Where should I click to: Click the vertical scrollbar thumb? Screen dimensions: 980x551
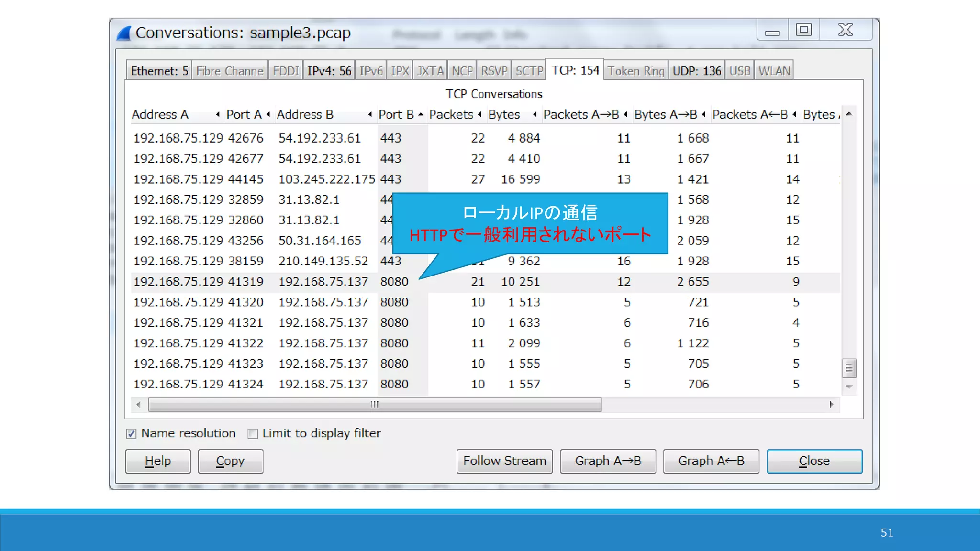coord(849,368)
